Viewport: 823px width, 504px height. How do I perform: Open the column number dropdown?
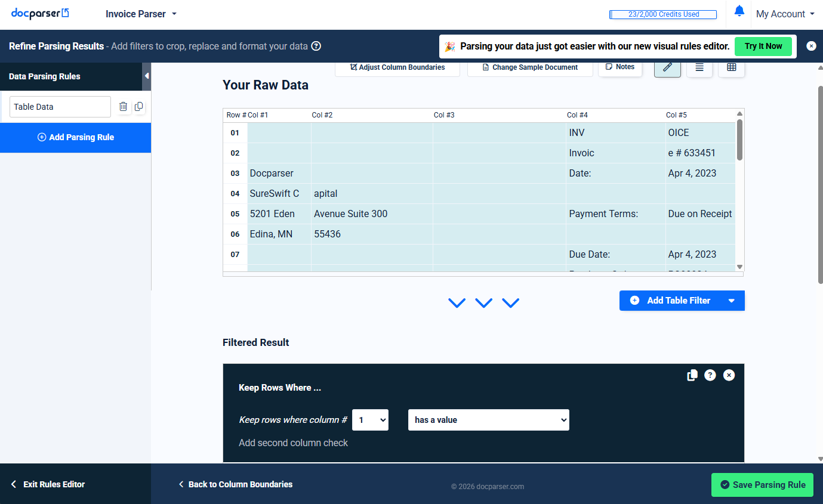[x=370, y=420]
